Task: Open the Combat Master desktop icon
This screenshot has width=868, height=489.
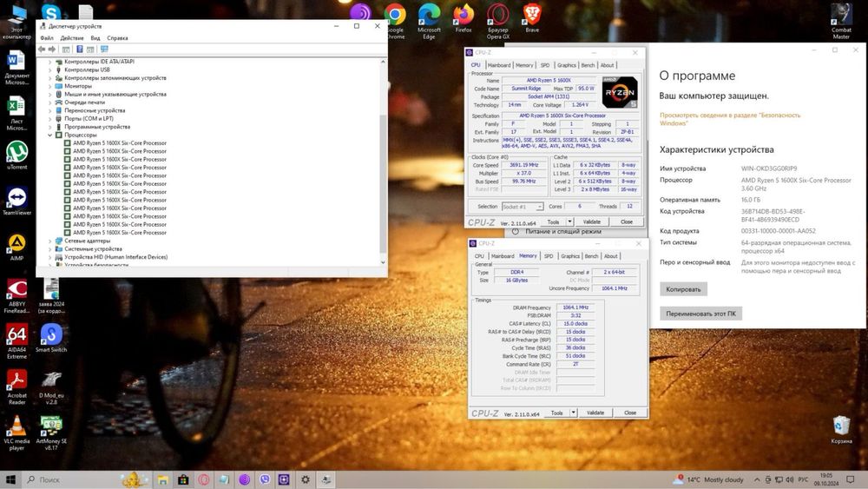Action: point(841,22)
